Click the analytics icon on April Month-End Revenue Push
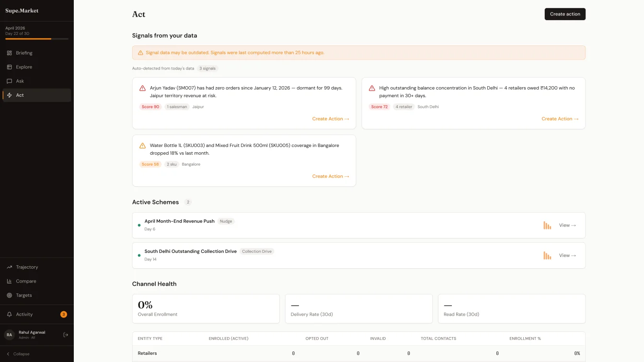The image size is (644, 362). click(547, 225)
